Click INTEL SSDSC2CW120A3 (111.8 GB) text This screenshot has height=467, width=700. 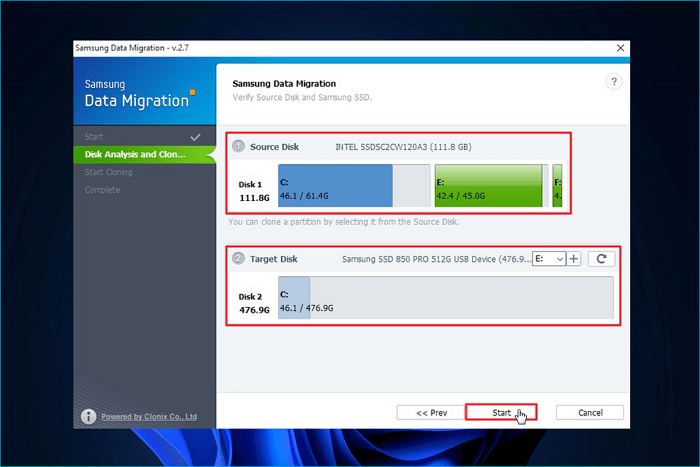(403, 147)
